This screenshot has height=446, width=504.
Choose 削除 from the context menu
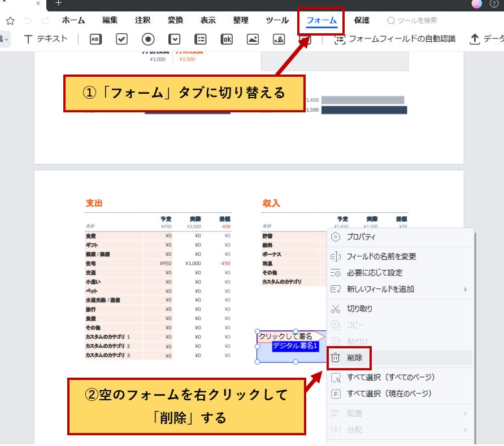355,357
